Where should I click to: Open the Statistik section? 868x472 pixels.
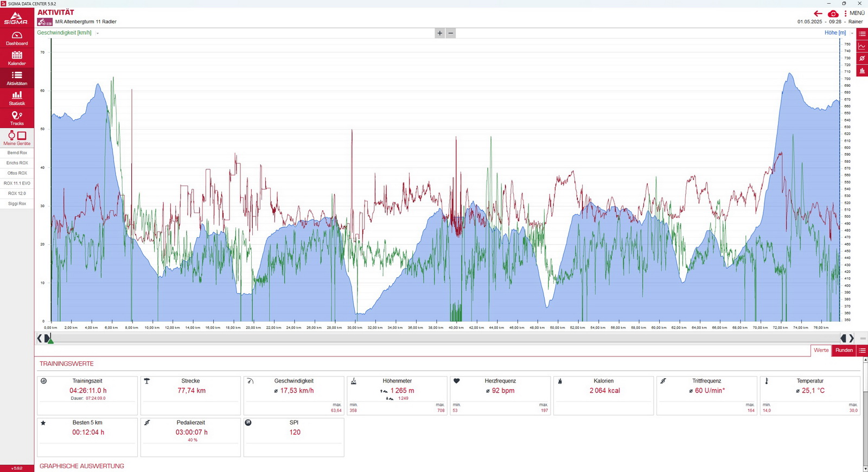coord(17,98)
